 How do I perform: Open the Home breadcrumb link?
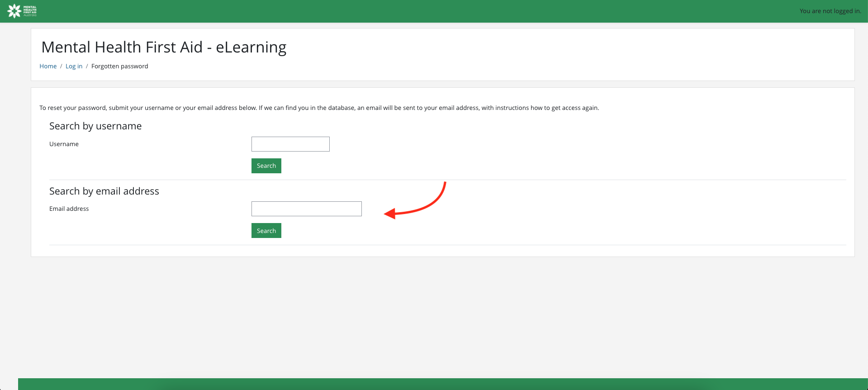[48, 66]
